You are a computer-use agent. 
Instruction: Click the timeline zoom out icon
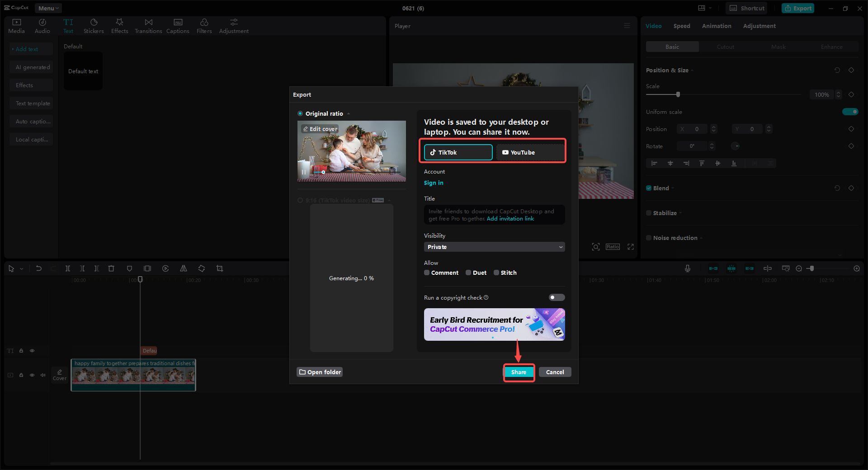pos(799,268)
